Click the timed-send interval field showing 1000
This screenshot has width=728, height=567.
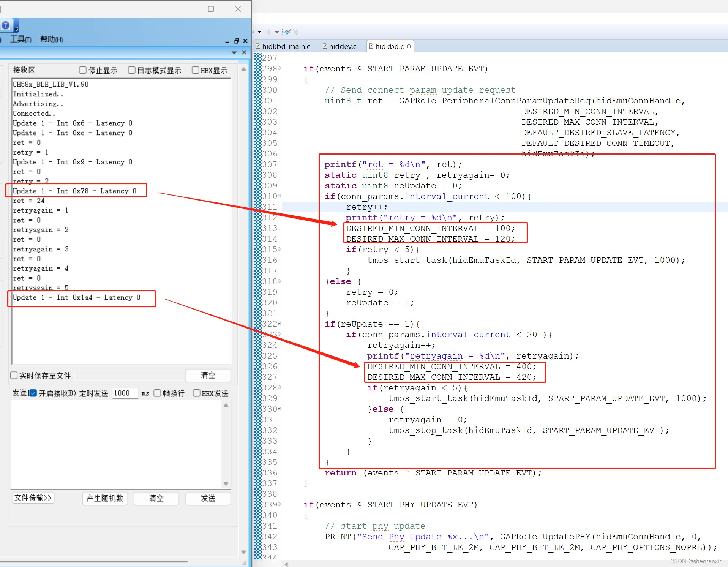tap(125, 393)
